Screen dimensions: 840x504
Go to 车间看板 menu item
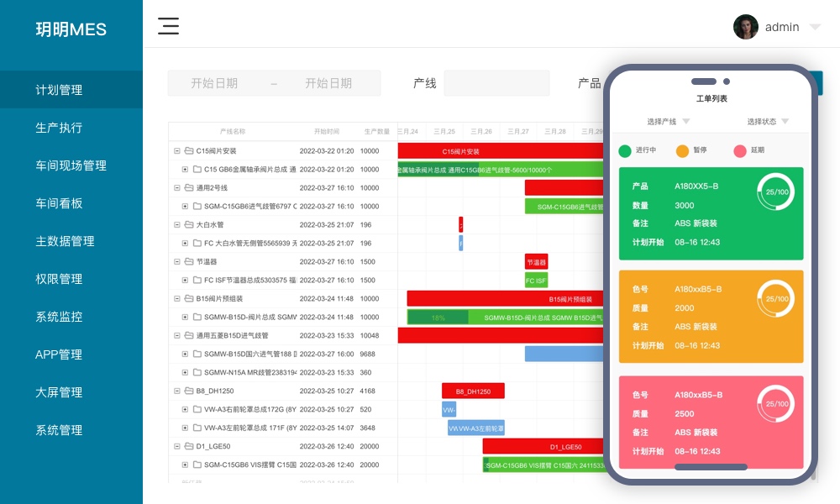[59, 203]
